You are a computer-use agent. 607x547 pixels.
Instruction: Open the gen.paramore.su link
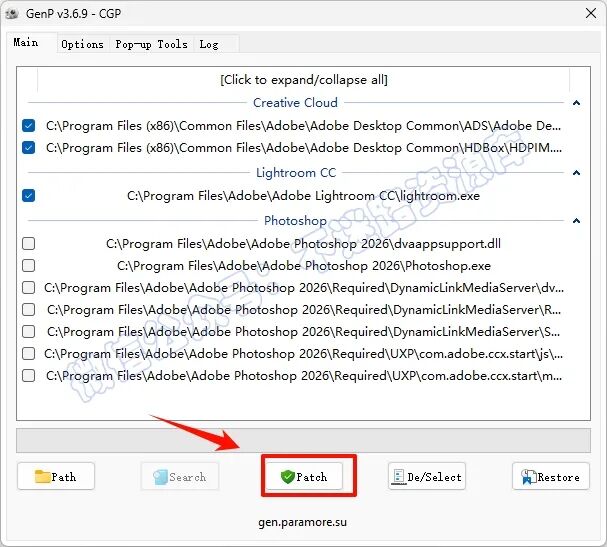[x=302, y=522]
